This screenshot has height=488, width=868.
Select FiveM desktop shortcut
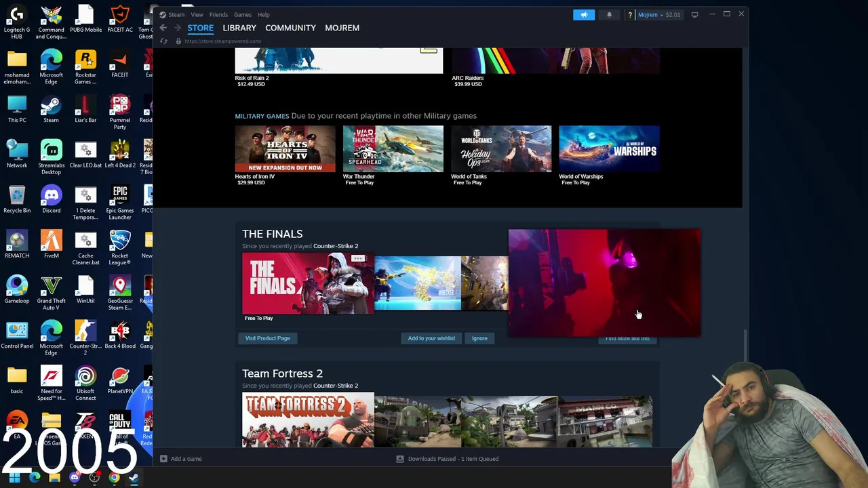point(51,245)
